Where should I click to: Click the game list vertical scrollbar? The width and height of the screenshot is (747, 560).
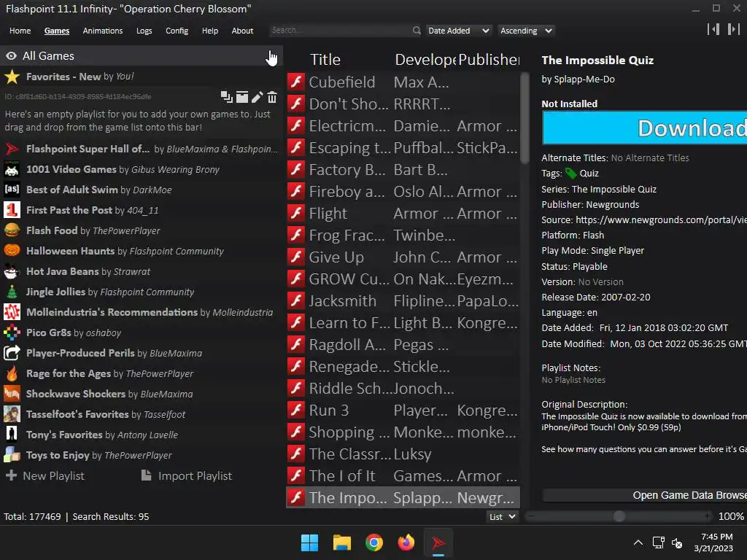[x=525, y=118]
